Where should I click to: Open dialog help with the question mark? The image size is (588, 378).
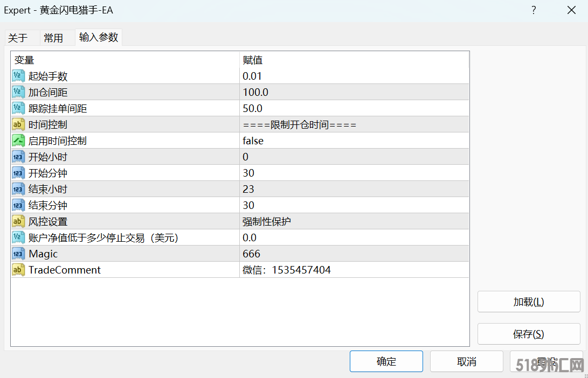point(533,10)
